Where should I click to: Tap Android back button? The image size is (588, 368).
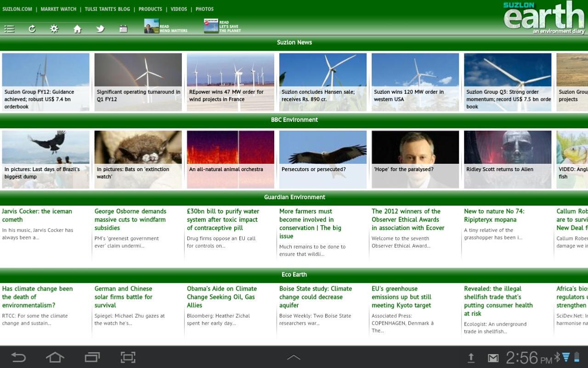[18, 357]
